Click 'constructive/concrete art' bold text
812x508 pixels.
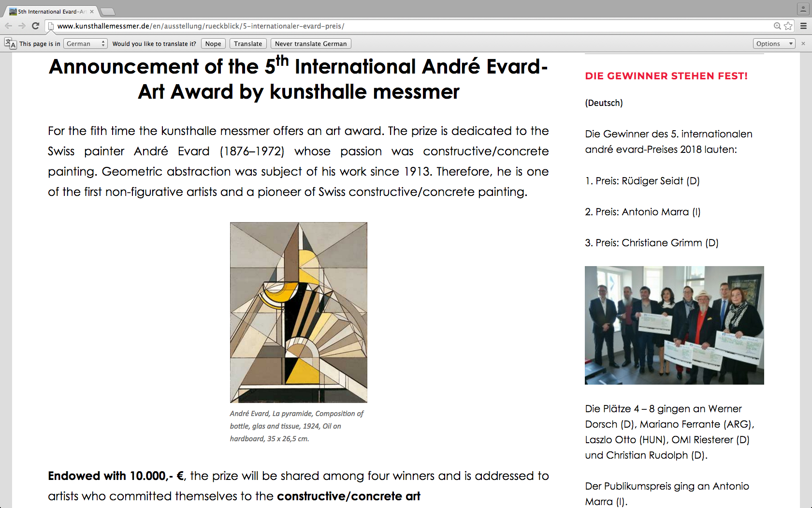click(x=348, y=496)
